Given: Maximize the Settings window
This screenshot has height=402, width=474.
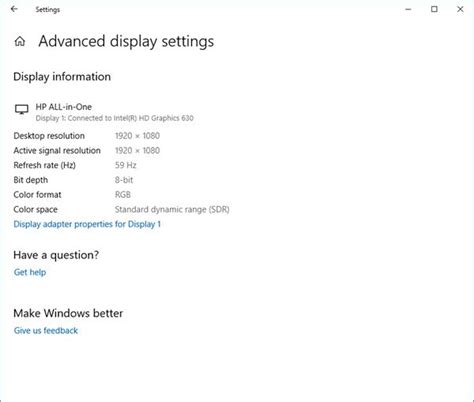Looking at the screenshot, I should tap(434, 9).
